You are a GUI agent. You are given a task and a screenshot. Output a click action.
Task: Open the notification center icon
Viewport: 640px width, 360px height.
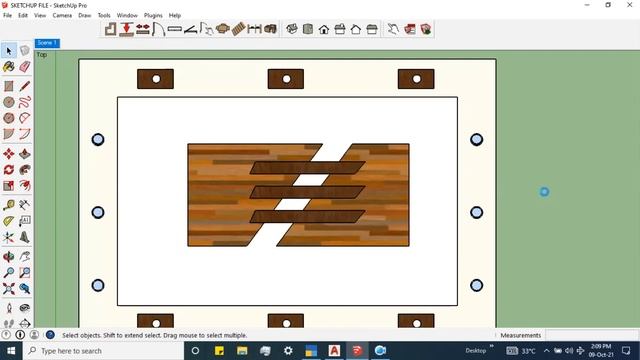point(626,351)
